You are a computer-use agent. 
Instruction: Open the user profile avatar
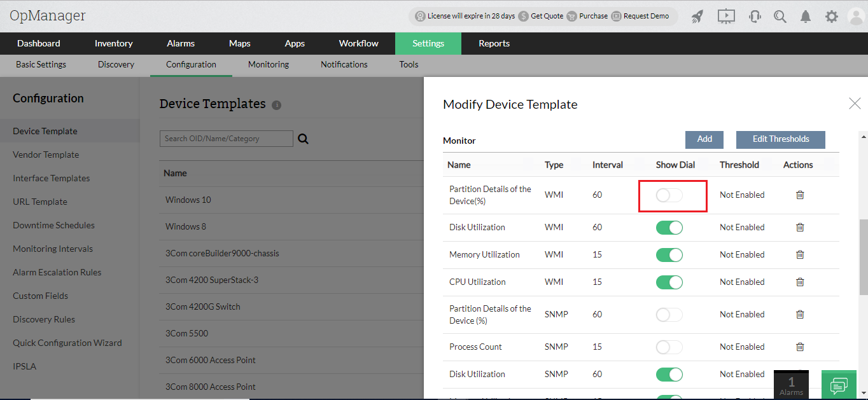(x=857, y=17)
